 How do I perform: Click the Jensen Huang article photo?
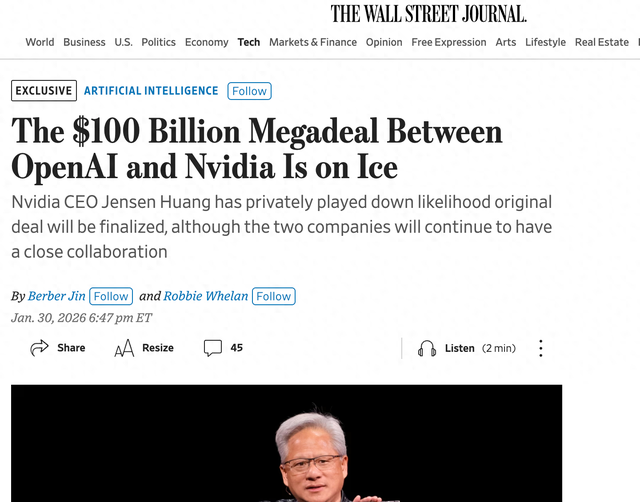click(286, 444)
